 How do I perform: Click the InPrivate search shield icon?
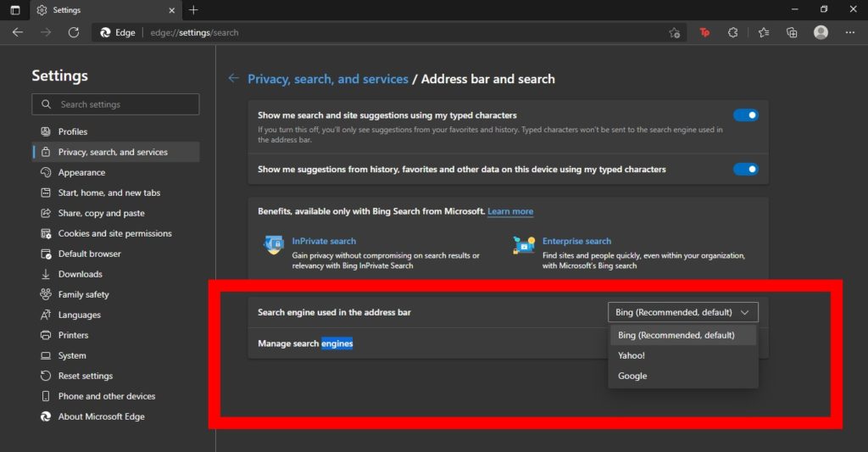pos(274,244)
